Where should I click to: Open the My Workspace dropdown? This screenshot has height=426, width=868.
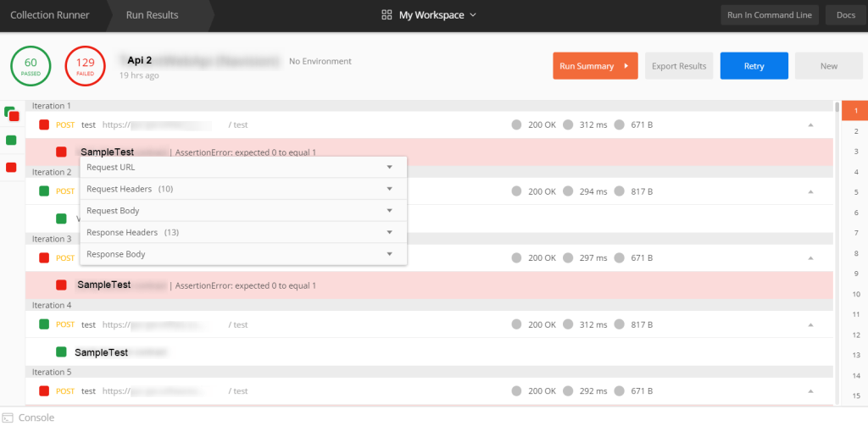click(x=437, y=15)
